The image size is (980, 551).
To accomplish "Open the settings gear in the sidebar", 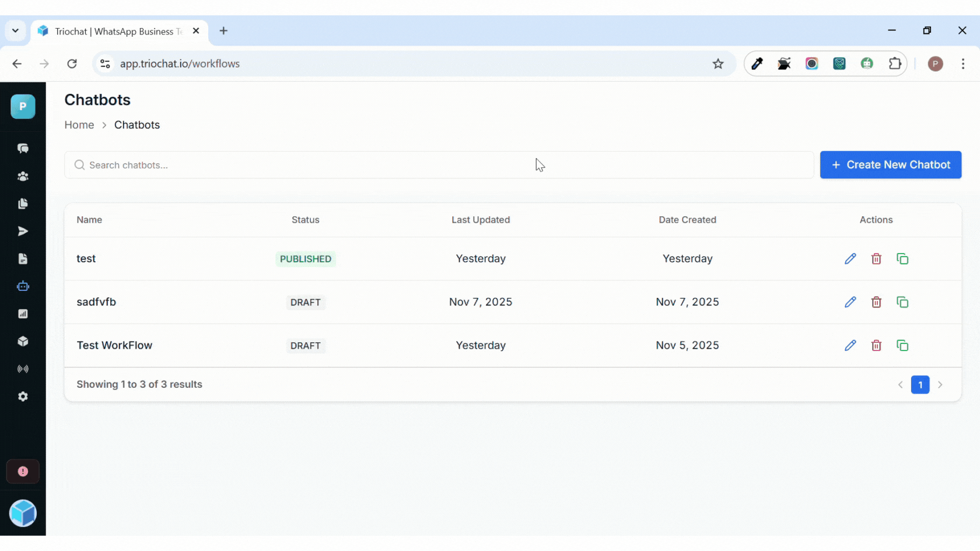I will click(x=23, y=396).
